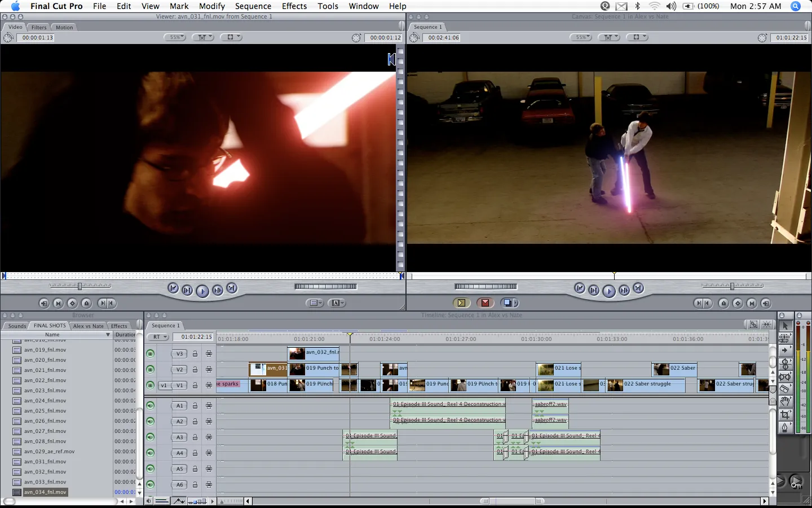Go to previous edit in Viewer

click(x=173, y=288)
